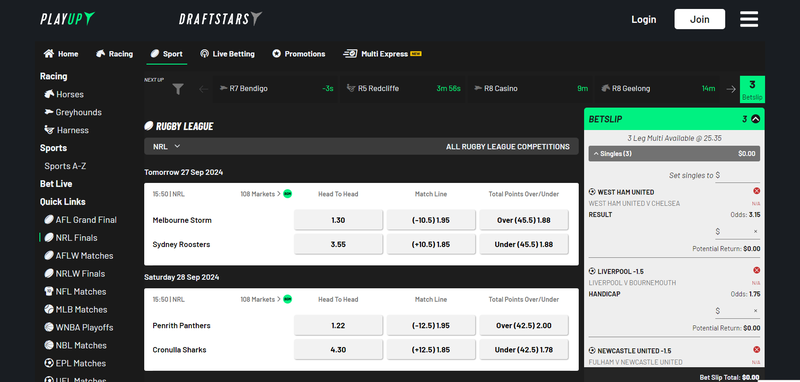The width and height of the screenshot is (800, 382).
Task: Open Bet Live in the sidebar
Action: click(56, 184)
